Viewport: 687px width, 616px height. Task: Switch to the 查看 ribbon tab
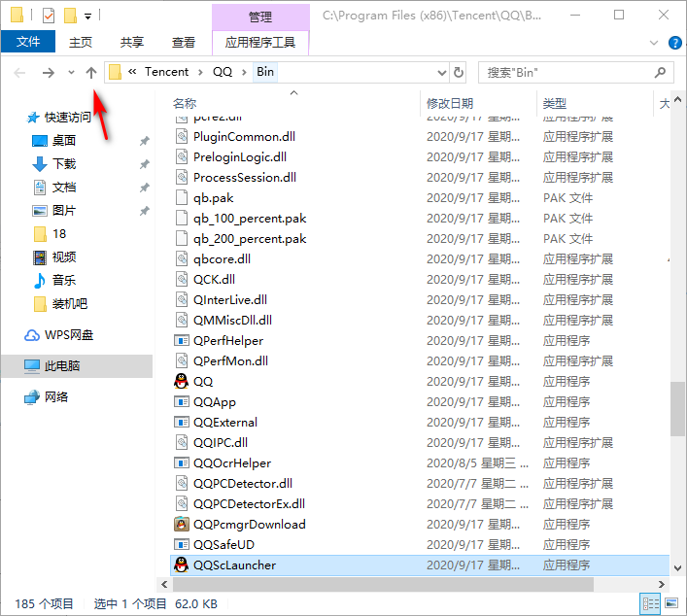tap(183, 42)
